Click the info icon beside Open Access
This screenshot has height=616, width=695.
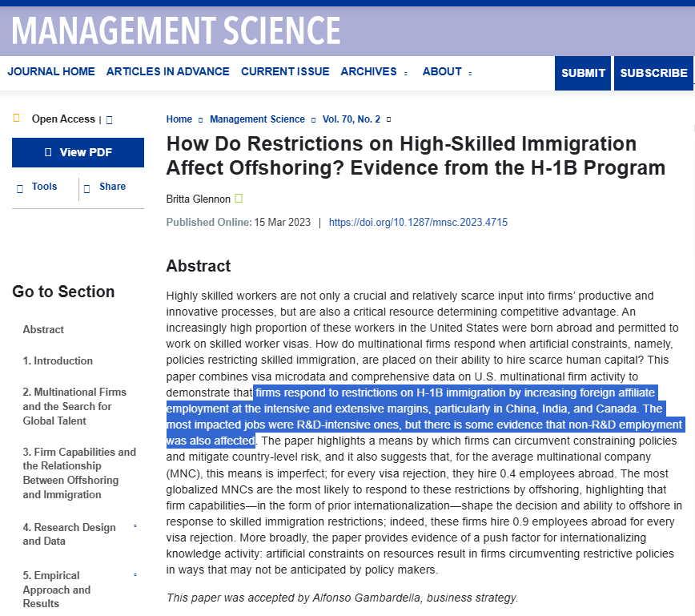(110, 120)
